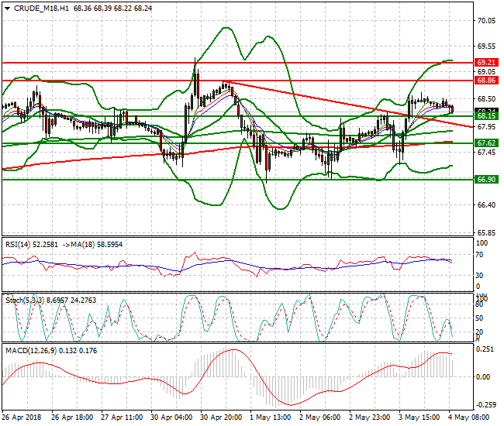504x426 pixels.
Task: Click the MACD 0.00 scale label
Action: (483, 377)
